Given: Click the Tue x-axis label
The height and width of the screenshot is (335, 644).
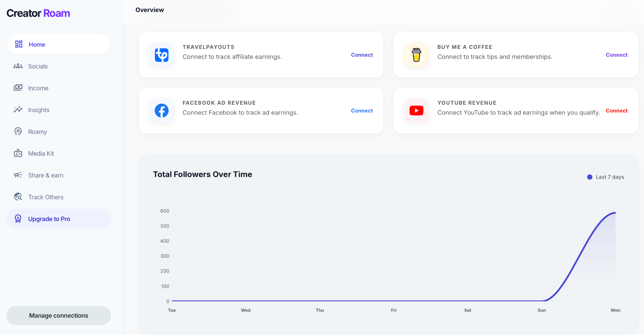Looking at the screenshot, I should (172, 310).
